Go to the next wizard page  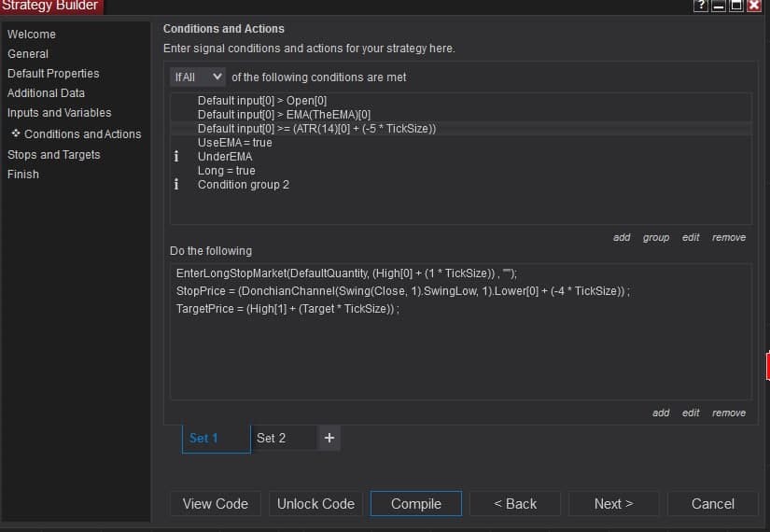pos(613,503)
